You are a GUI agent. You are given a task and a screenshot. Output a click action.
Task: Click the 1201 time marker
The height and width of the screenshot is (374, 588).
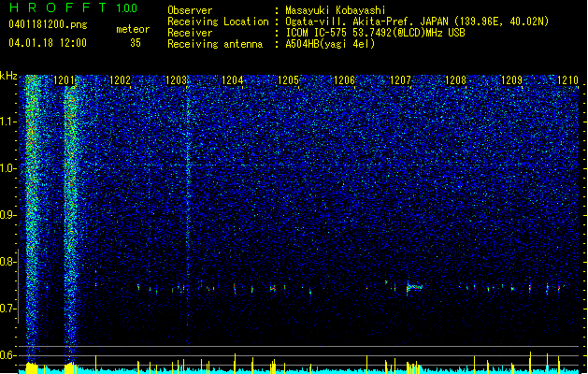tap(65, 79)
